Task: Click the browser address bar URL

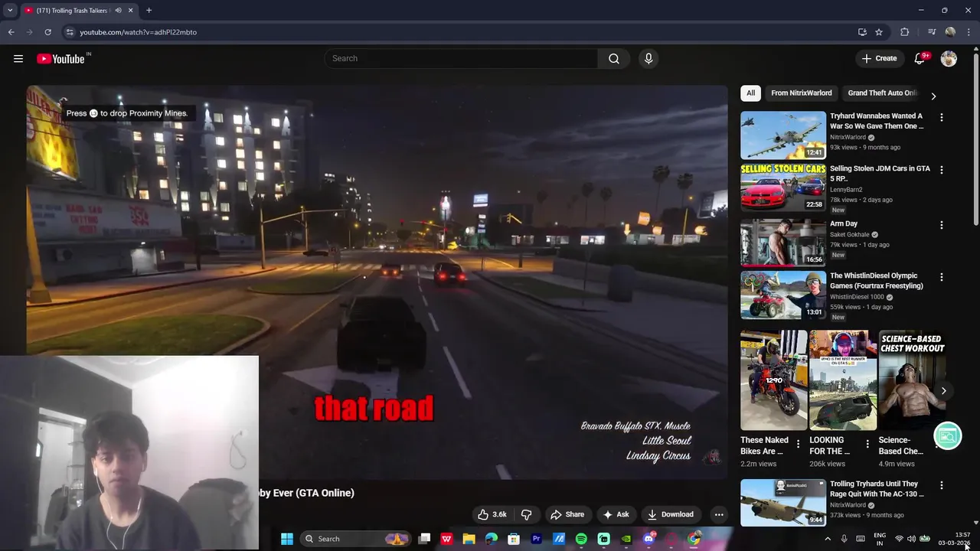Action: (x=139, y=32)
